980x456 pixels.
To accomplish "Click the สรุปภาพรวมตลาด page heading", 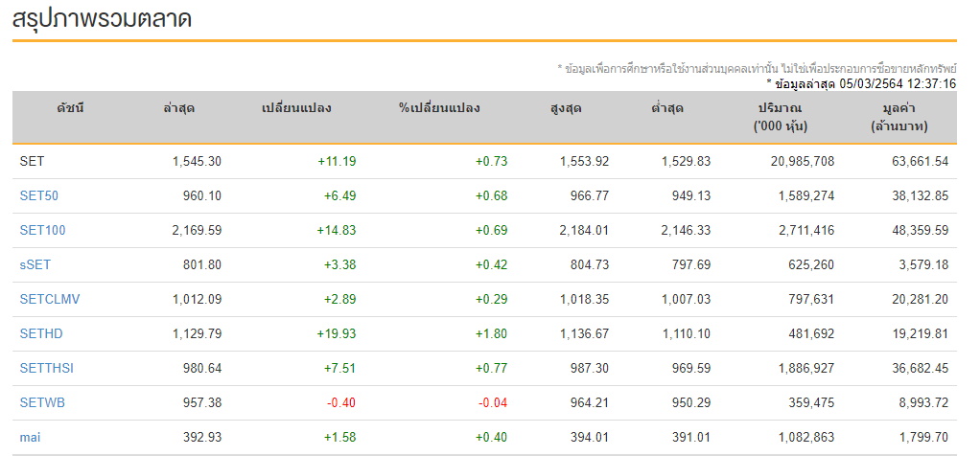I will click(x=102, y=19).
